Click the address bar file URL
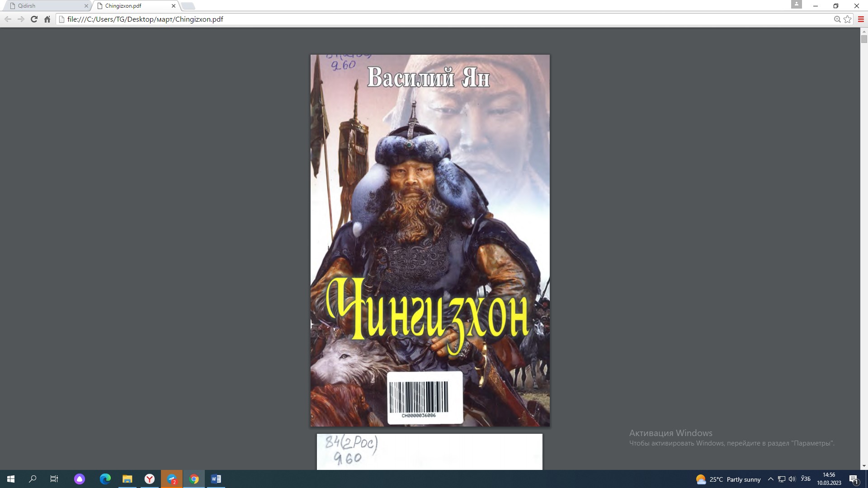868x488 pixels. coord(145,19)
